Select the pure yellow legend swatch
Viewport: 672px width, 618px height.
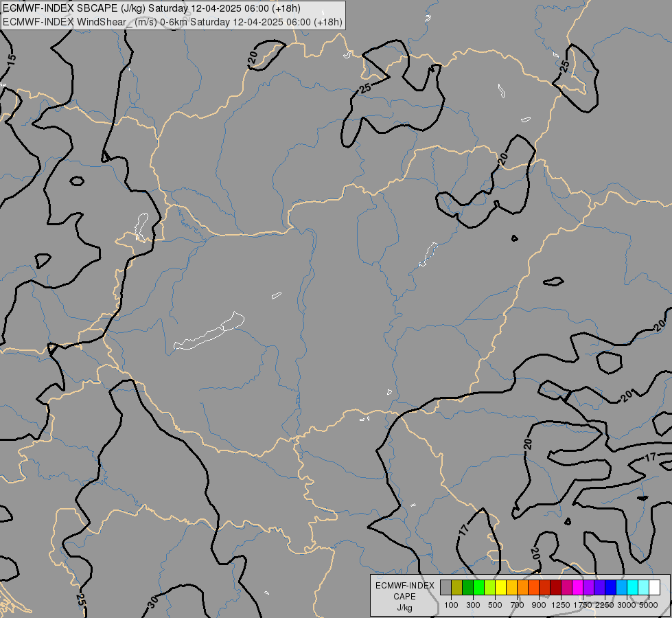pyautogui.click(x=500, y=588)
